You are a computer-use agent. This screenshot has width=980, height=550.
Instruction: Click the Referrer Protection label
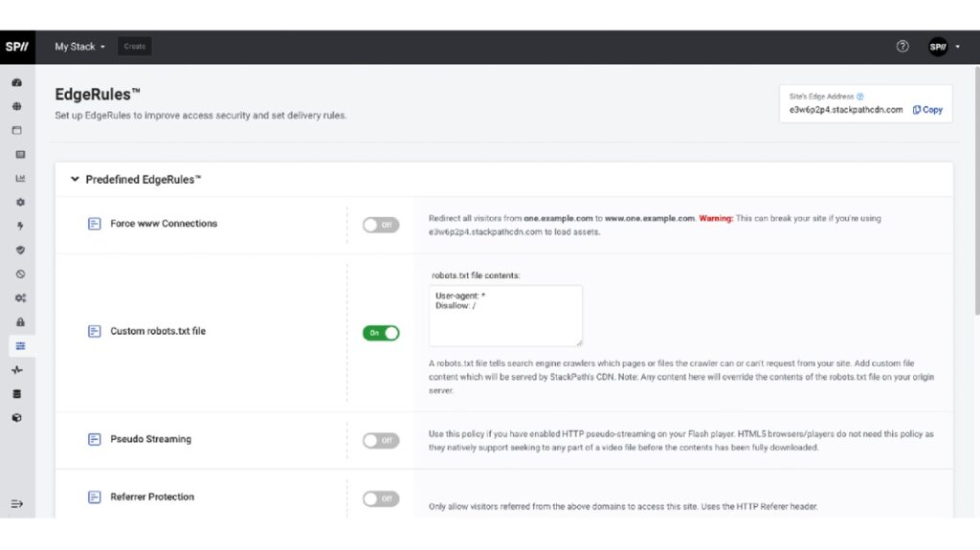coord(152,496)
